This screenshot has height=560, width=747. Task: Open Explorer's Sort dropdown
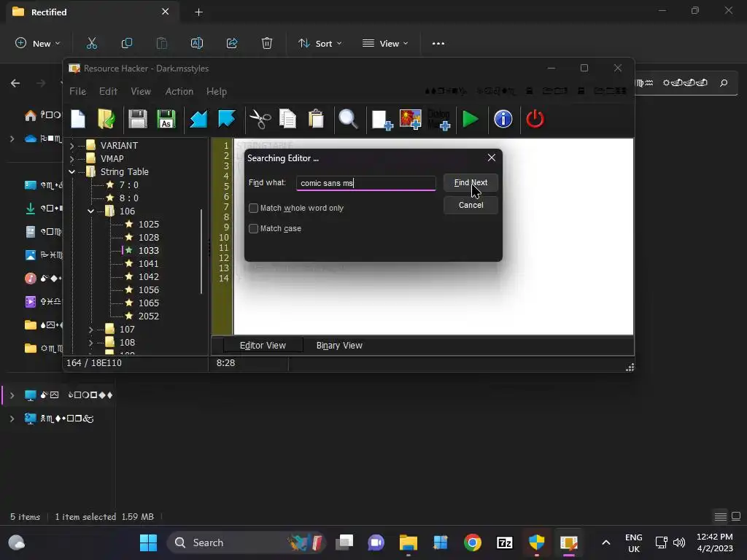pyautogui.click(x=320, y=43)
